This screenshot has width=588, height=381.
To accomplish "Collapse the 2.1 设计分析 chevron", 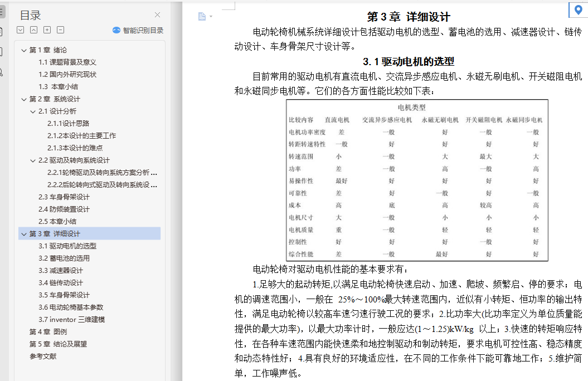I will pyautogui.click(x=33, y=111).
